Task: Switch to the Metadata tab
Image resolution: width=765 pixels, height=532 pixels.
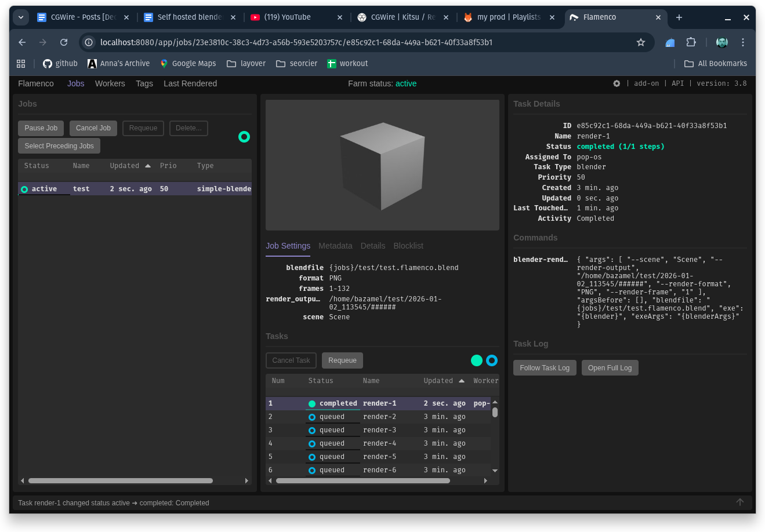Action: point(335,246)
